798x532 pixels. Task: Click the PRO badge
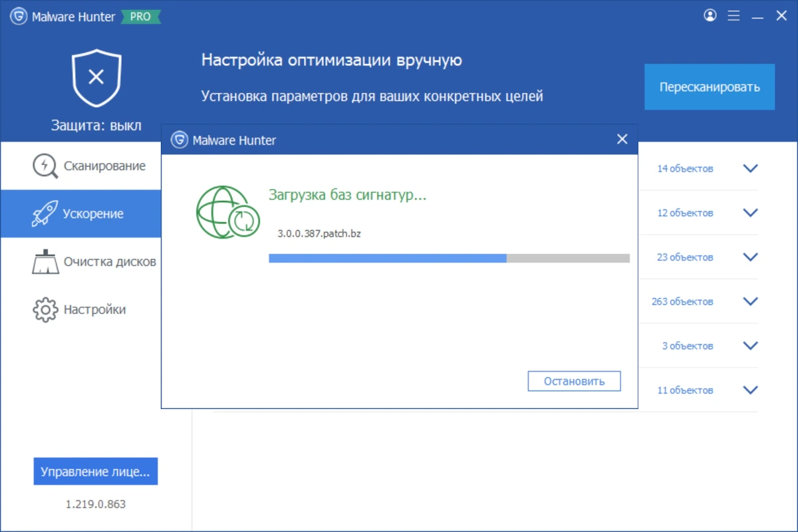[x=140, y=17]
